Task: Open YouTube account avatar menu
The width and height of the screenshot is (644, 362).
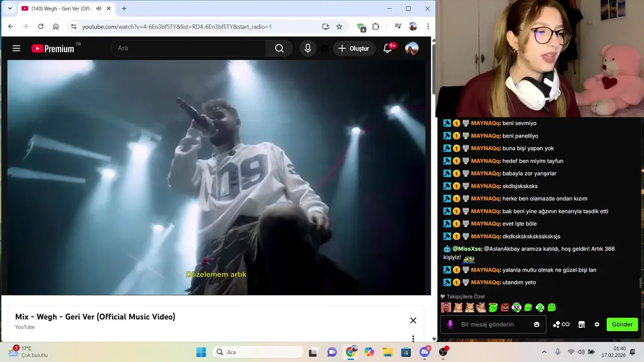Action: pos(412,48)
